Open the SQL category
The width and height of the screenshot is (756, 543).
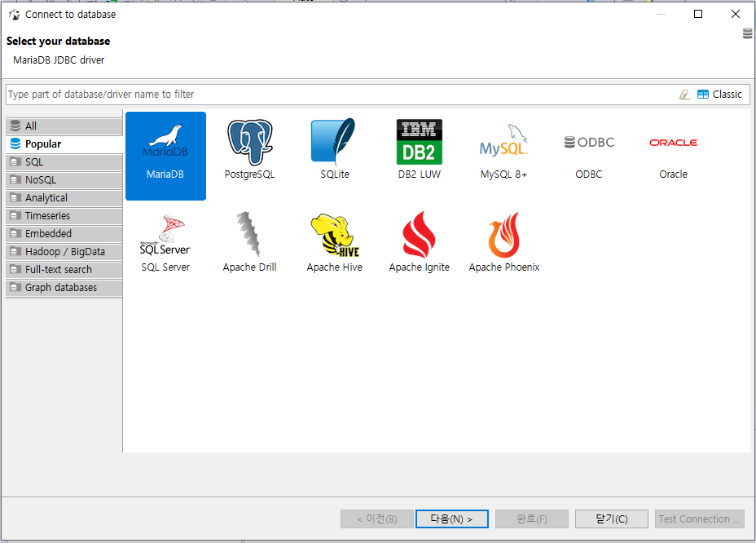(x=64, y=162)
